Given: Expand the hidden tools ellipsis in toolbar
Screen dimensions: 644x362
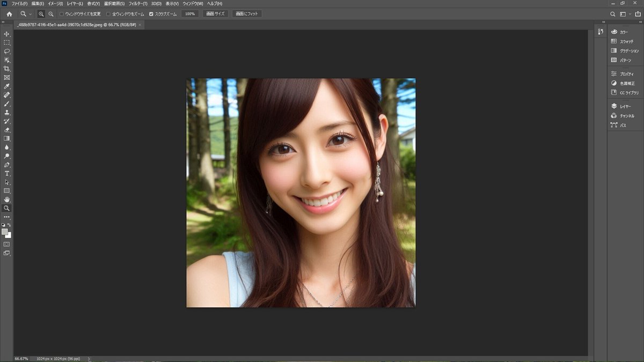Looking at the screenshot, I should click(7, 217).
